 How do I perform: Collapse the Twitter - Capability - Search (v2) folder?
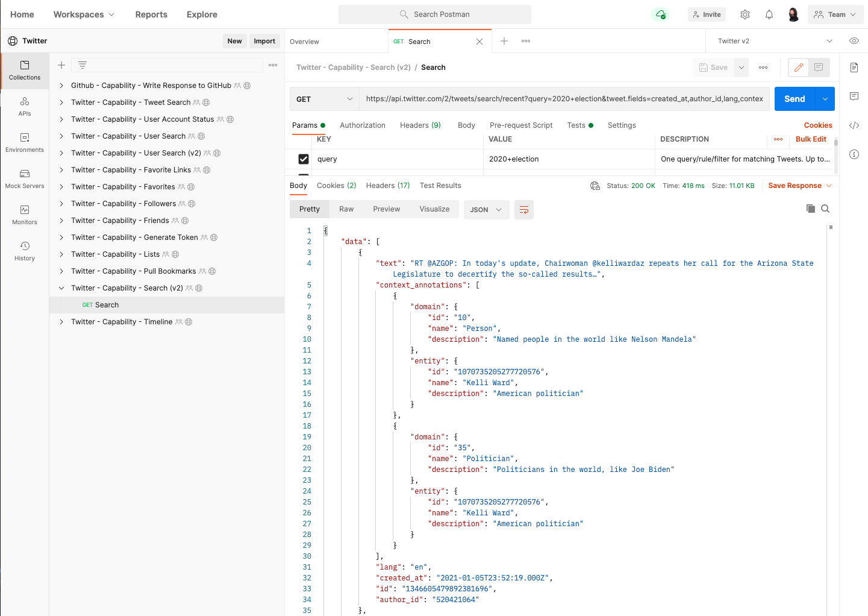61,288
